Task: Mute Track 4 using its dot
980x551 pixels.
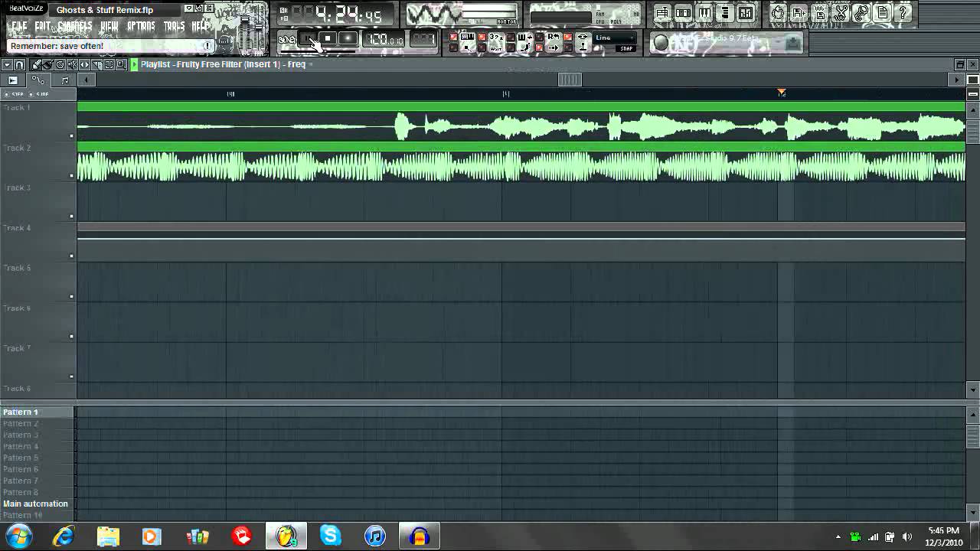Action: 71,256
